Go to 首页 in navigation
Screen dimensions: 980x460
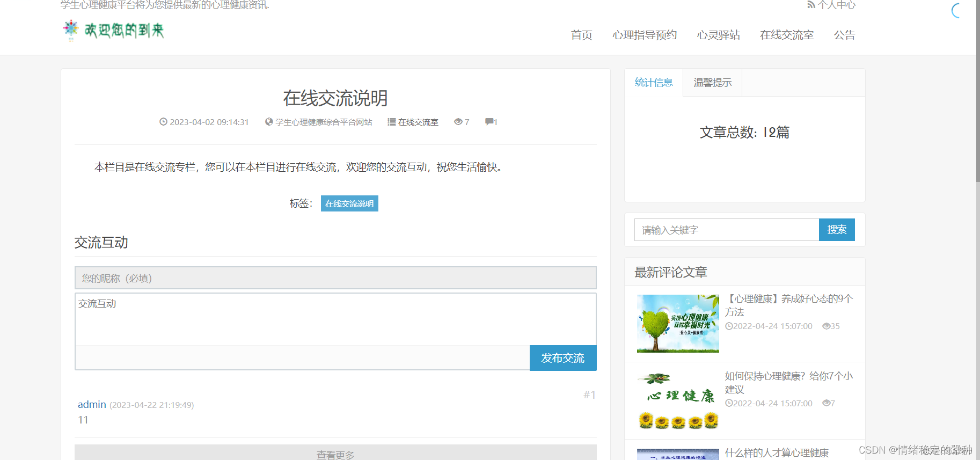582,35
